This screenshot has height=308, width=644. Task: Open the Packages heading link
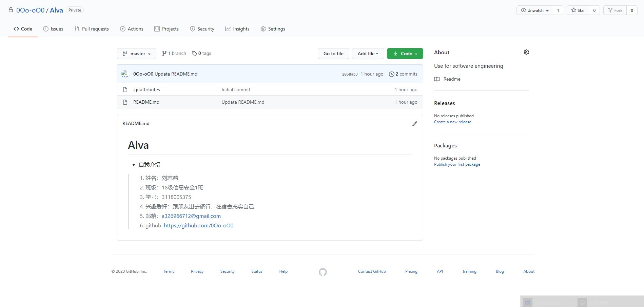click(445, 146)
